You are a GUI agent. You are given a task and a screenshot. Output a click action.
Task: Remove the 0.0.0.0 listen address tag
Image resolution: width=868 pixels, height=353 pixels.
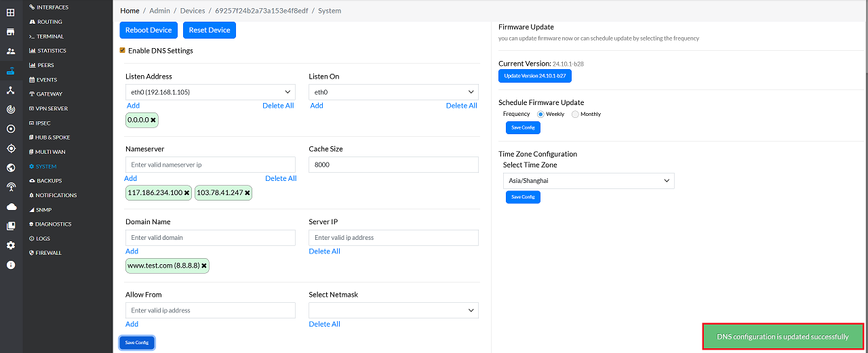(153, 120)
